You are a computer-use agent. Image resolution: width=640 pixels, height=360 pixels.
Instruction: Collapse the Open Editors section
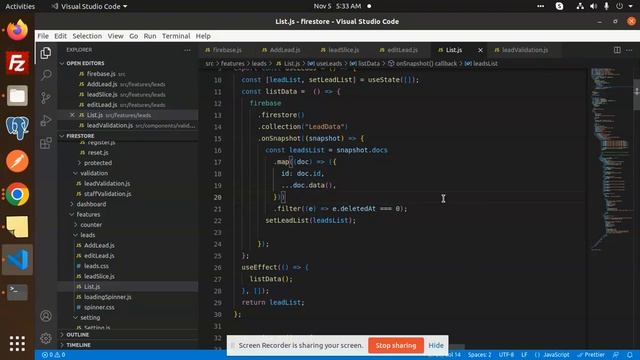(x=85, y=63)
